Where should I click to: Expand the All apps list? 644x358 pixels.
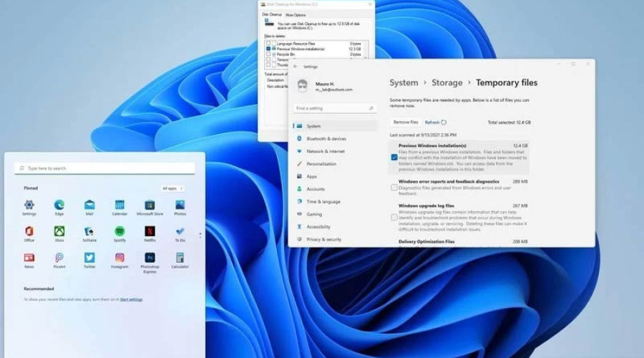172,188
